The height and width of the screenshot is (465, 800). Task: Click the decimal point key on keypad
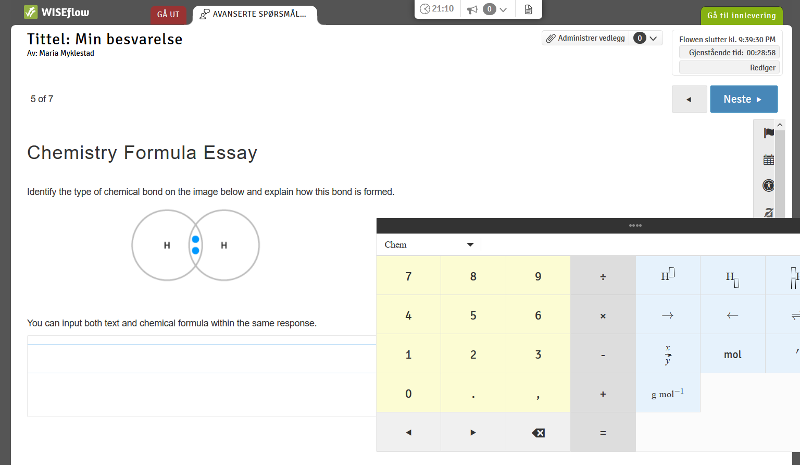coord(473,394)
